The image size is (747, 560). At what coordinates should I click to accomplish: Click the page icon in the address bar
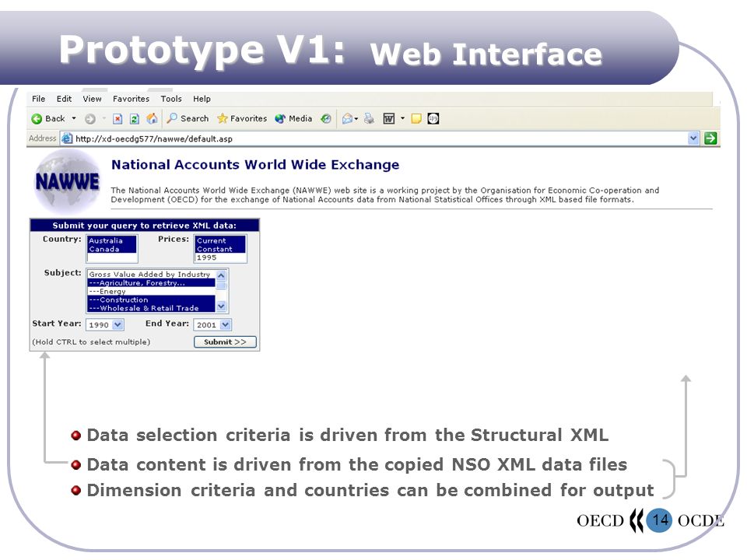[x=67, y=138]
